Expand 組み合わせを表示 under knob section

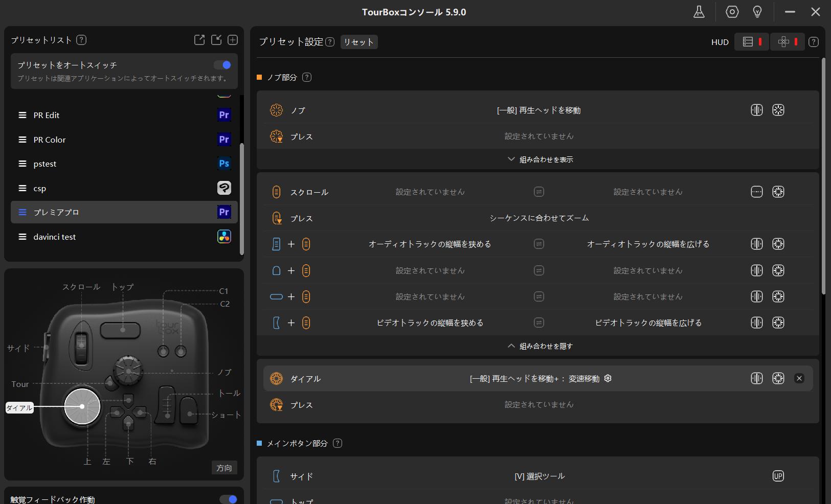(540, 159)
